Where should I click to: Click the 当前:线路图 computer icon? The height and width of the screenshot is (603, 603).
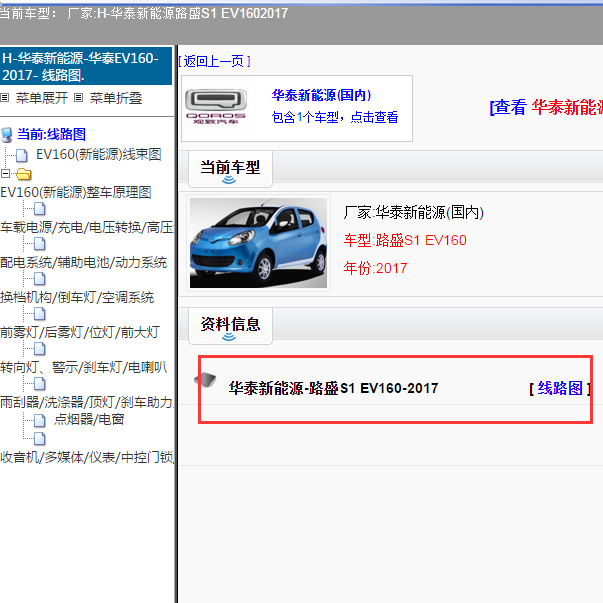click(7, 135)
